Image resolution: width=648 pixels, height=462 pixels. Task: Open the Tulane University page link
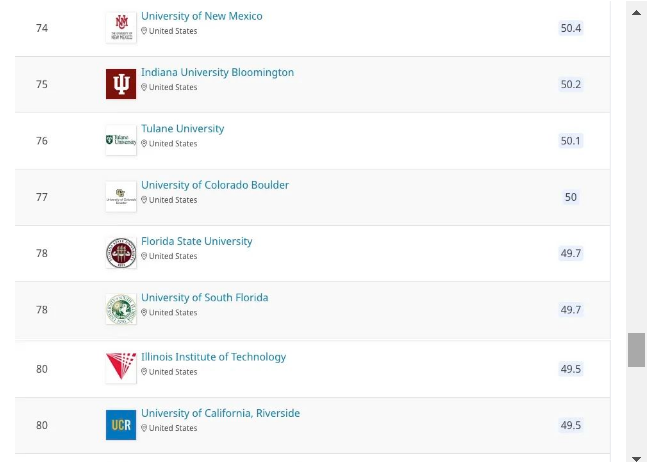click(x=183, y=129)
